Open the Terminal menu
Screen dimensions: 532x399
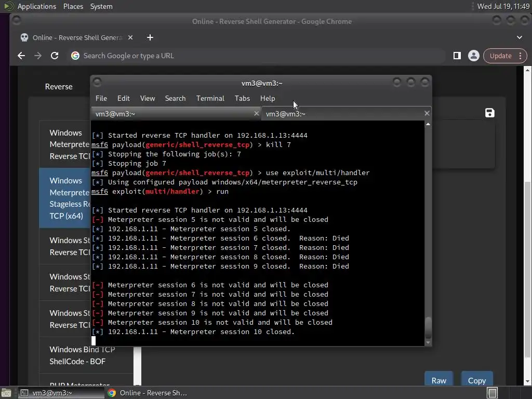[210, 98]
